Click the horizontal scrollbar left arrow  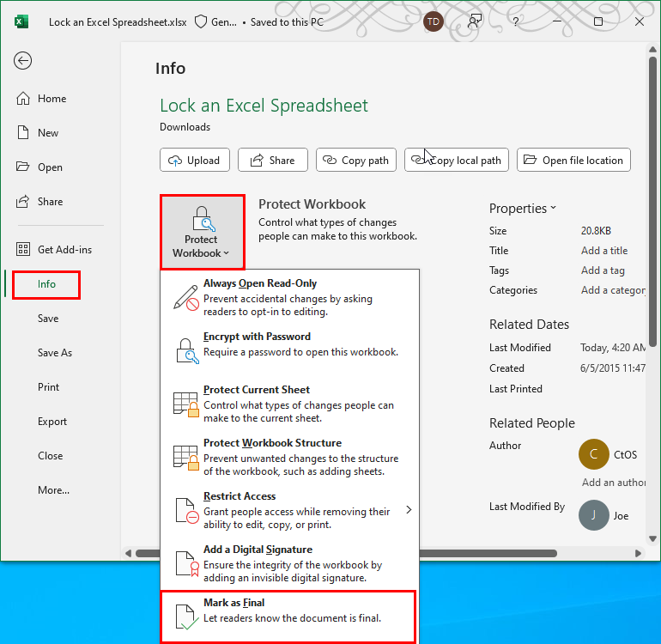point(128,553)
